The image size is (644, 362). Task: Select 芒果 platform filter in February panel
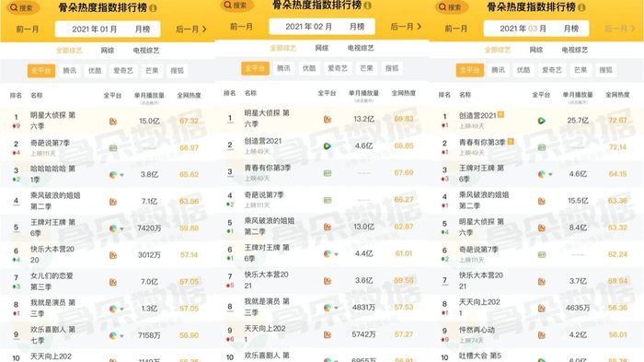[x=366, y=68]
